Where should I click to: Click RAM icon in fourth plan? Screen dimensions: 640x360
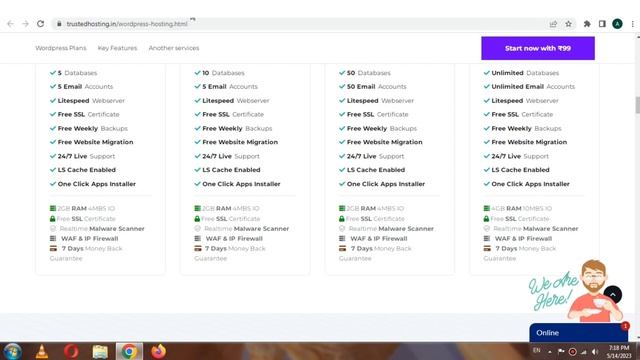(487, 208)
